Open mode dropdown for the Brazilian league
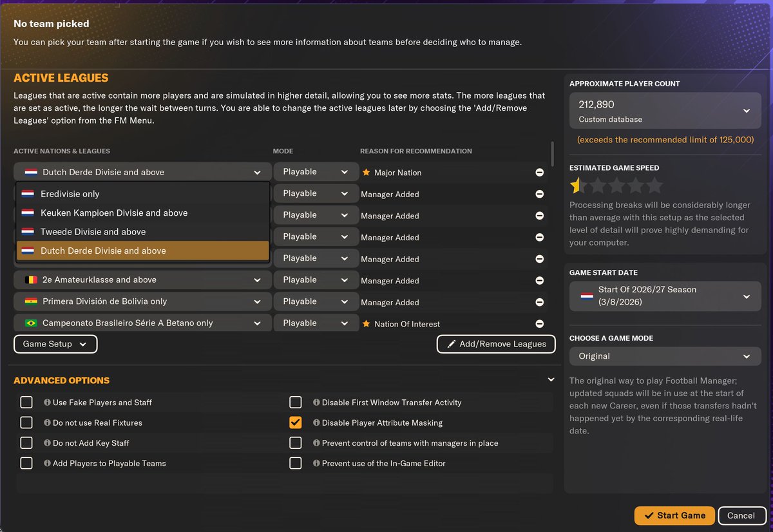 point(316,323)
